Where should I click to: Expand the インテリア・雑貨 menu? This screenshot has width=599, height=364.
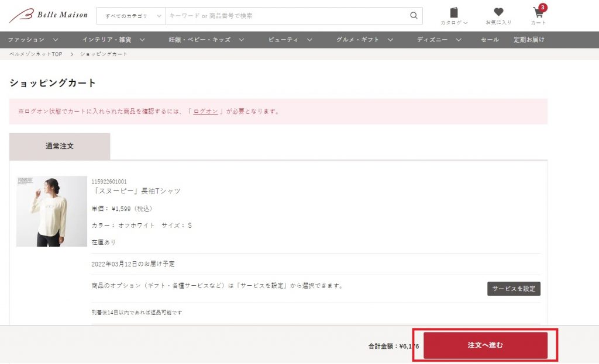pos(113,40)
